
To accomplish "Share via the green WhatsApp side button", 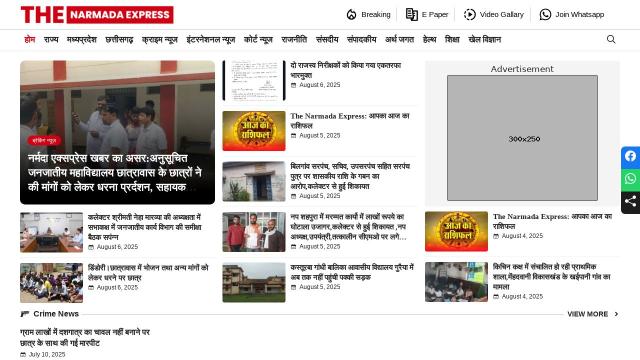I will (631, 179).
